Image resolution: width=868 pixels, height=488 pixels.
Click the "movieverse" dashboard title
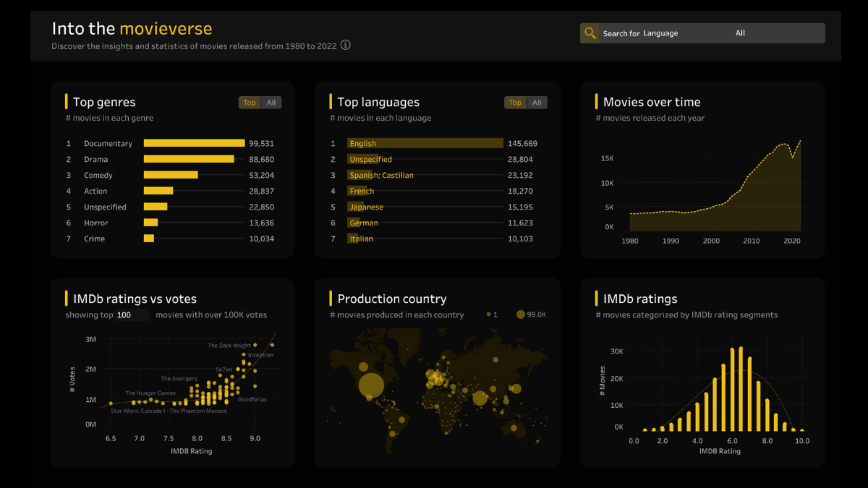165,28
